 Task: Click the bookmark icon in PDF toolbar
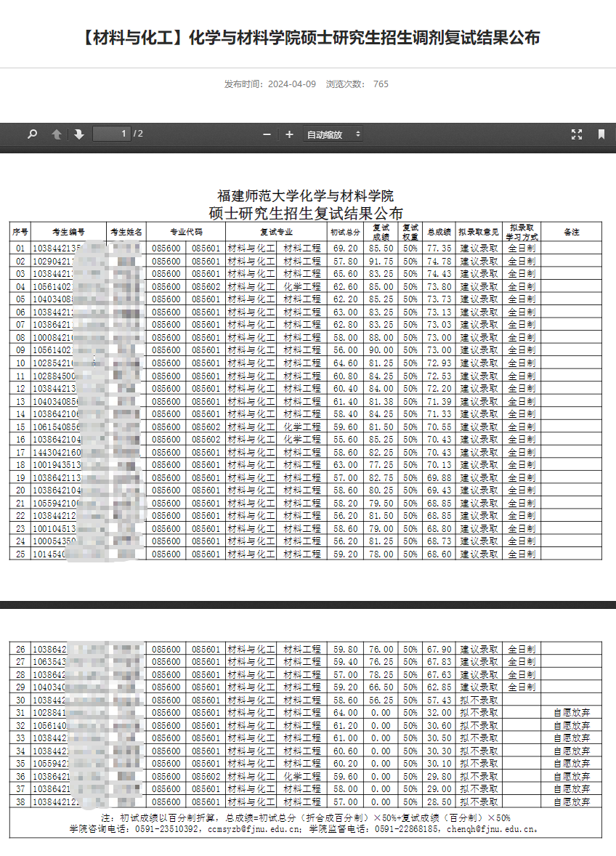tap(601, 134)
